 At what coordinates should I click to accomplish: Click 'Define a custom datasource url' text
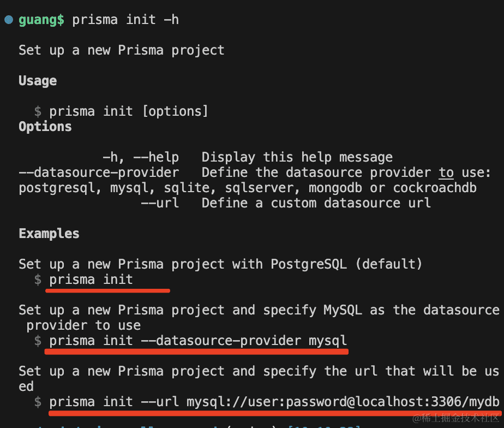click(316, 203)
